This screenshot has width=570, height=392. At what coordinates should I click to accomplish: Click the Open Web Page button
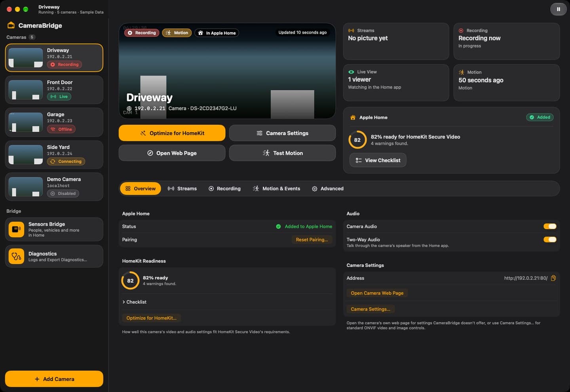[x=172, y=153]
